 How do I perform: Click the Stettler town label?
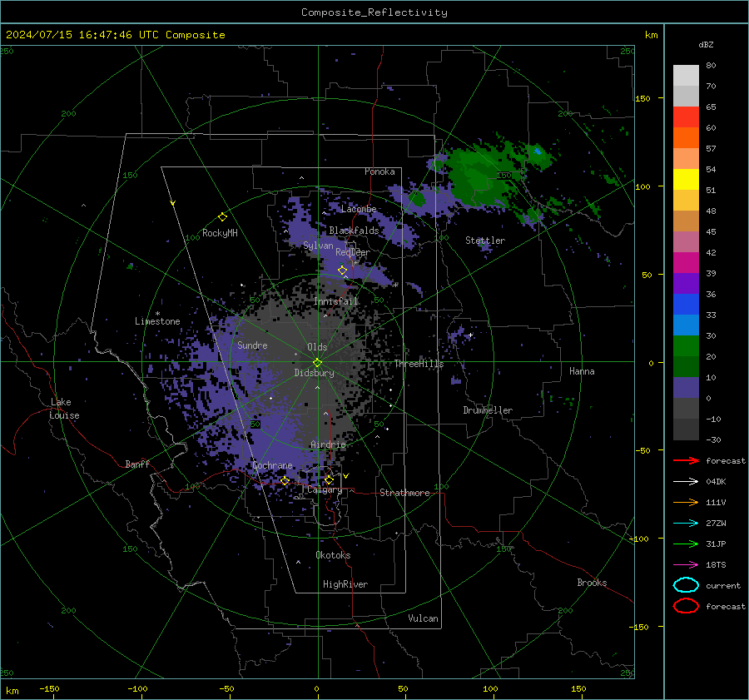pyautogui.click(x=485, y=241)
